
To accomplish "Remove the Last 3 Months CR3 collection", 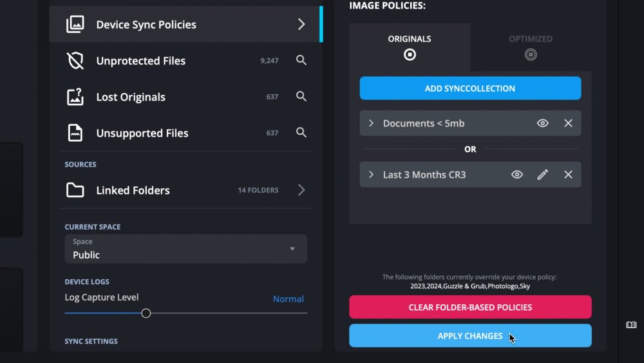I will pos(568,175).
